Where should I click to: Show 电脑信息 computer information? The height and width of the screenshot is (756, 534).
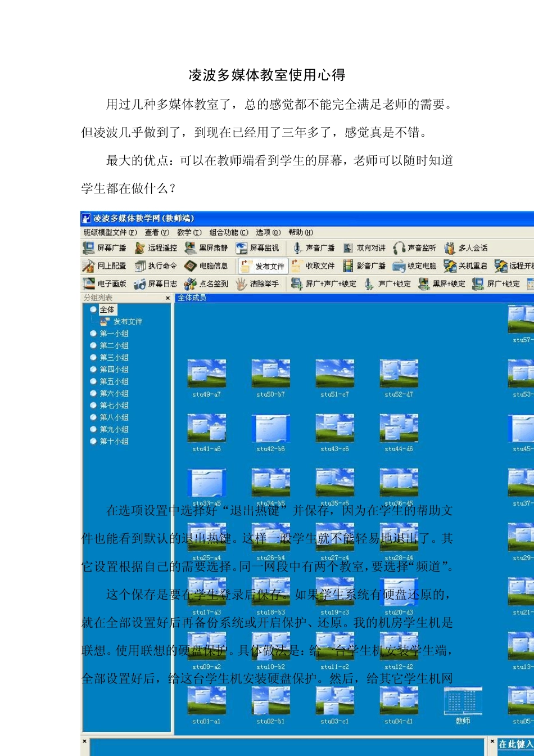click(x=206, y=266)
